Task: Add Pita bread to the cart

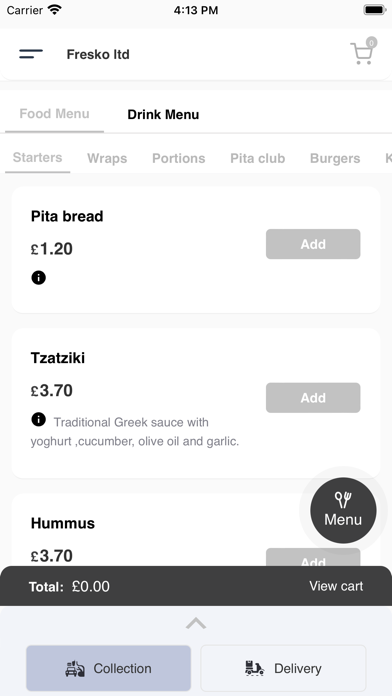Action: coord(313,244)
